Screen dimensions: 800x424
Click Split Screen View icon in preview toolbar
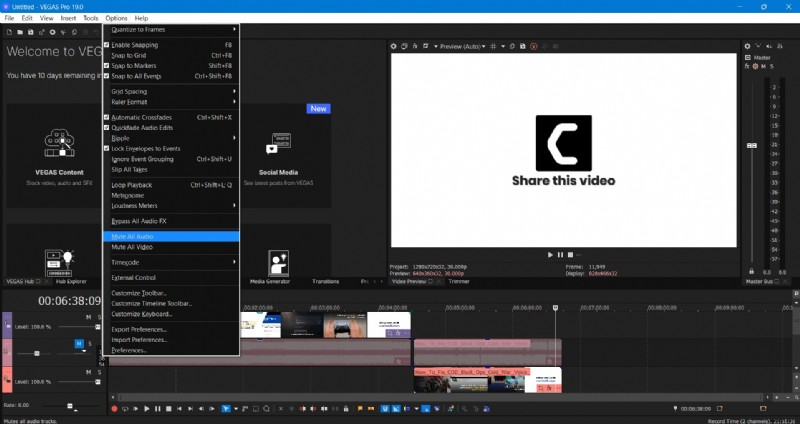(426, 46)
